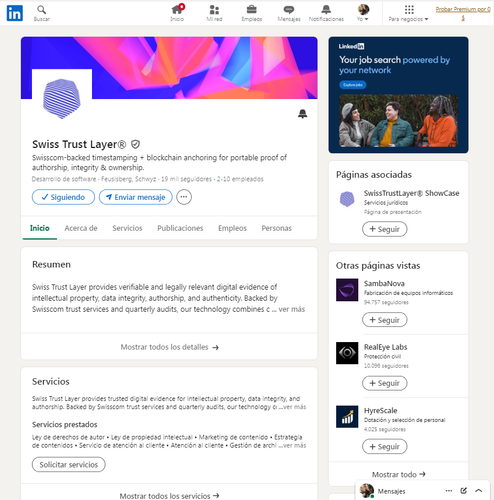
Task: Follow SambaNova with Seguir
Action: point(384,320)
